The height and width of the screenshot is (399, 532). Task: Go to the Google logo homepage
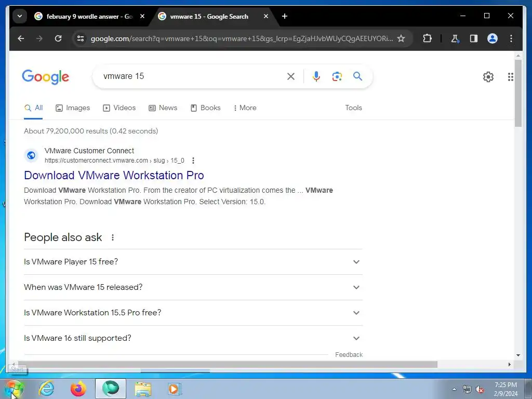(46, 77)
